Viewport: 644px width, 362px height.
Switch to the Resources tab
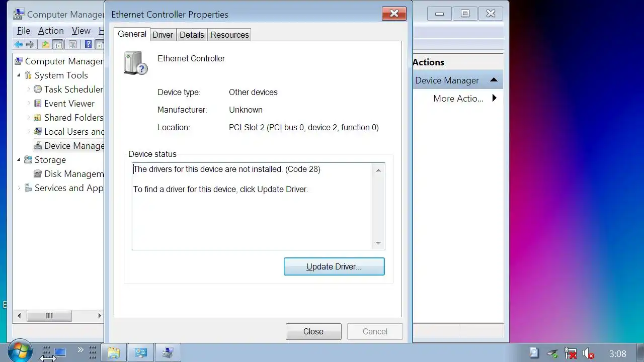click(x=229, y=35)
